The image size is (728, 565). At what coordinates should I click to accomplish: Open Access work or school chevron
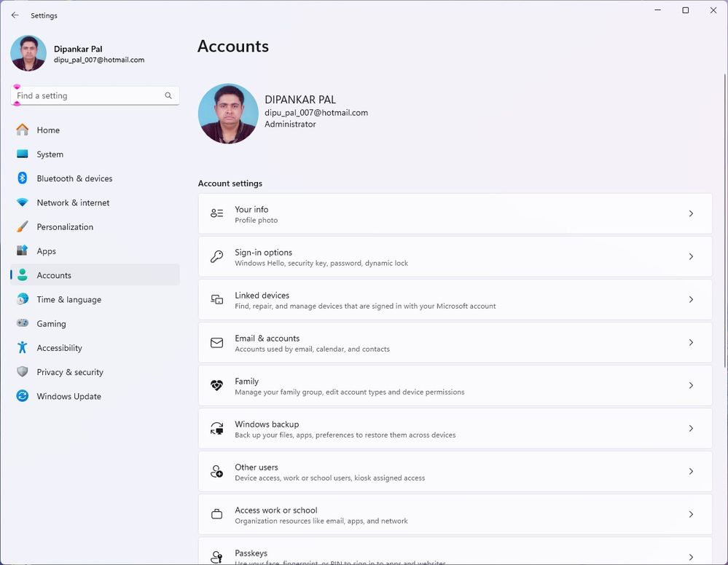tap(691, 514)
